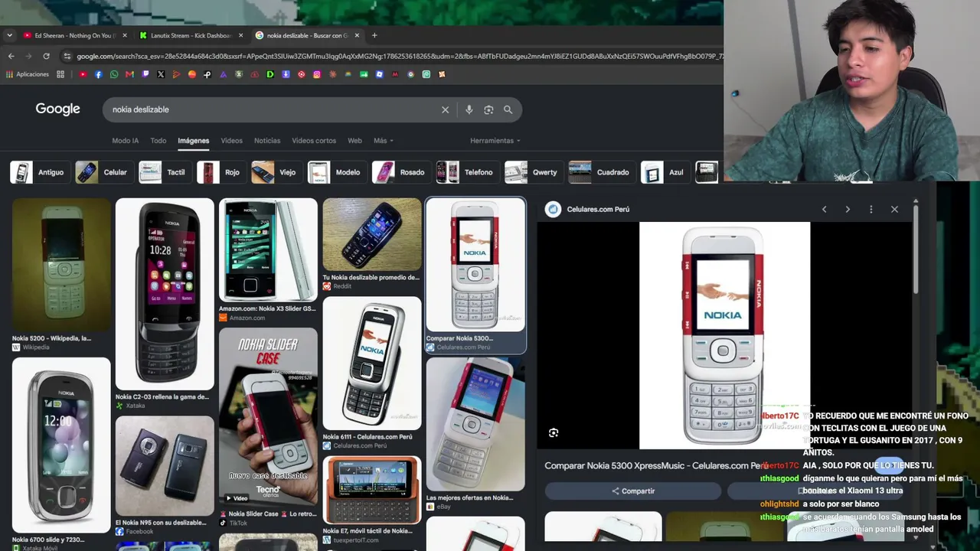Focus the browser address bar URL

[398, 56]
